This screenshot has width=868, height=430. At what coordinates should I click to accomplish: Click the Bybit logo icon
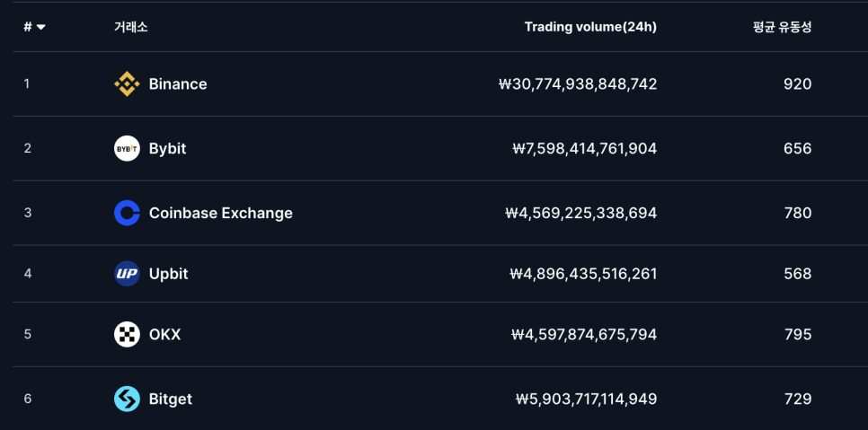127,149
